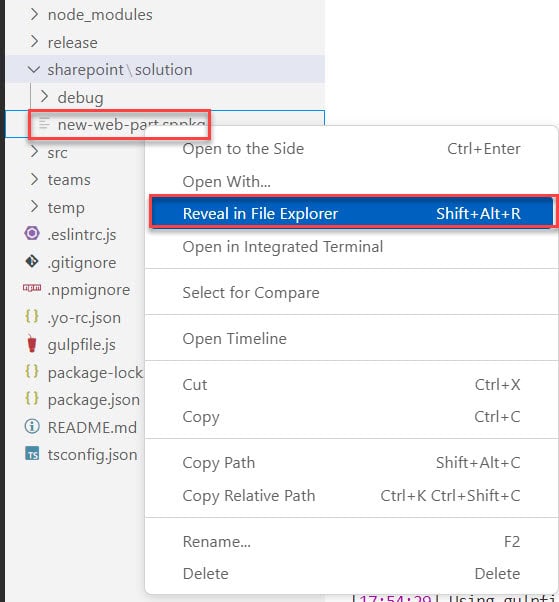Choose Open in Integrated Terminal

[351, 246]
